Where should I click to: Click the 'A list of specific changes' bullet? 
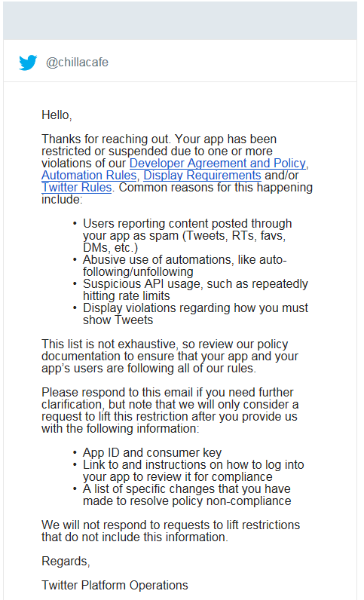click(x=187, y=494)
